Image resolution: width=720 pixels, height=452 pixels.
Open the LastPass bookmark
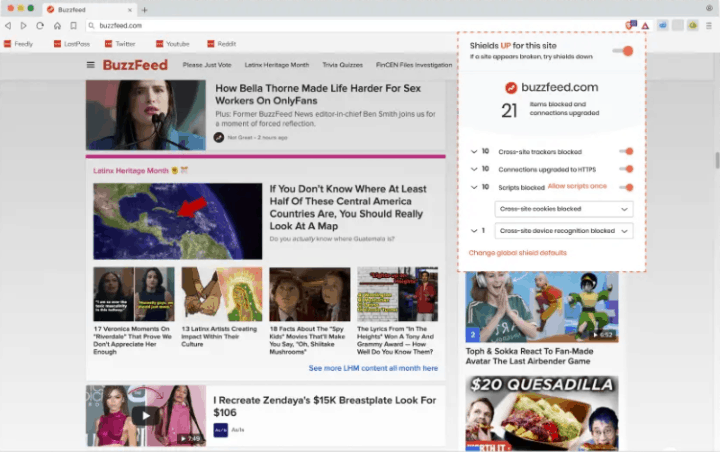click(72, 44)
